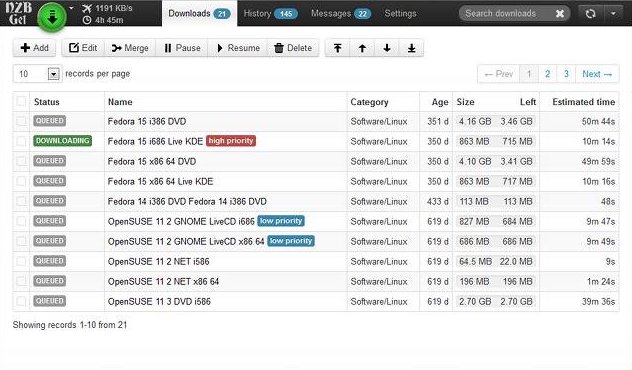Click the speed limit airplane icon
Screen dimensions: 632x370
[x=87, y=8]
